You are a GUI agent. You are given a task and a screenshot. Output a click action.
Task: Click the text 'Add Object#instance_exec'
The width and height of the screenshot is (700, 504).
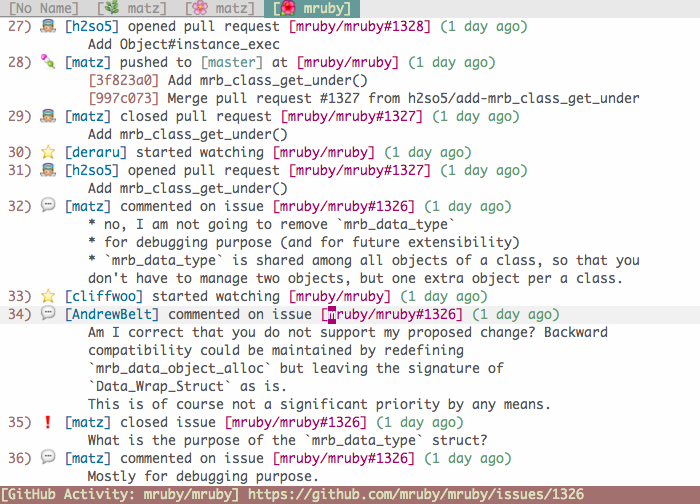183,45
